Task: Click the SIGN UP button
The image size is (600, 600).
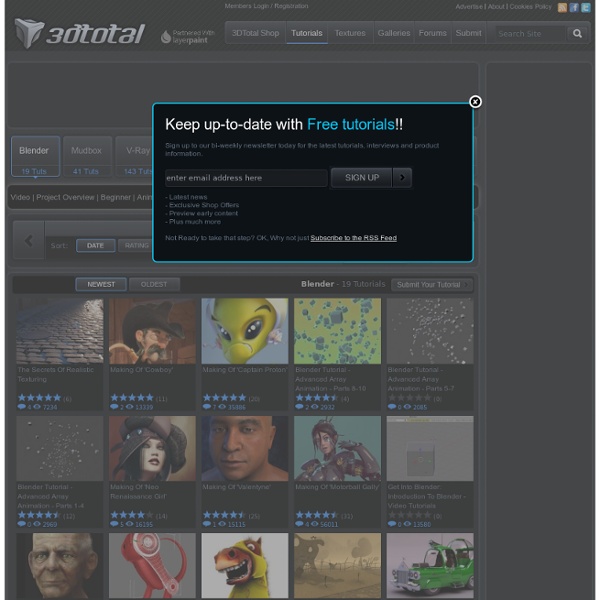Action: pyautogui.click(x=362, y=178)
